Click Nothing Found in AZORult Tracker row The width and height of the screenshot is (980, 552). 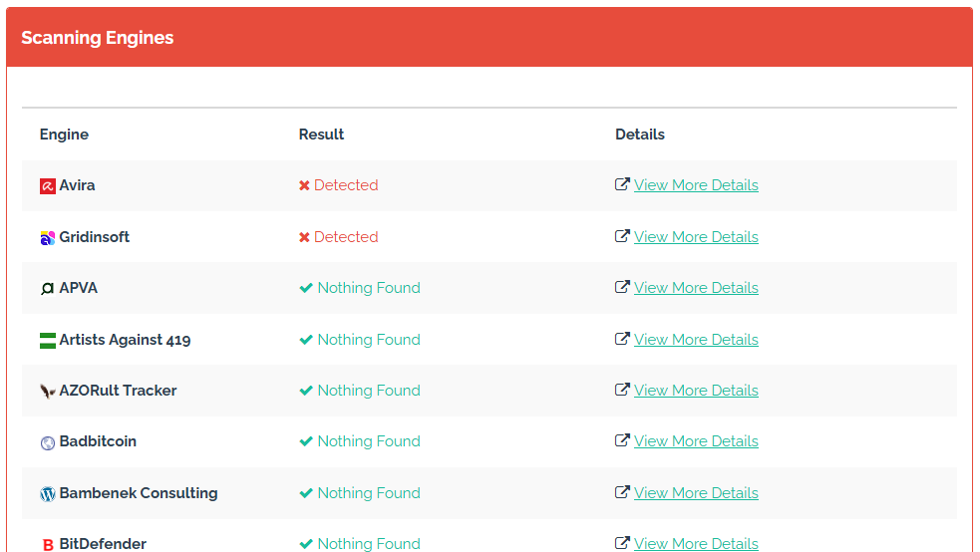tap(369, 391)
